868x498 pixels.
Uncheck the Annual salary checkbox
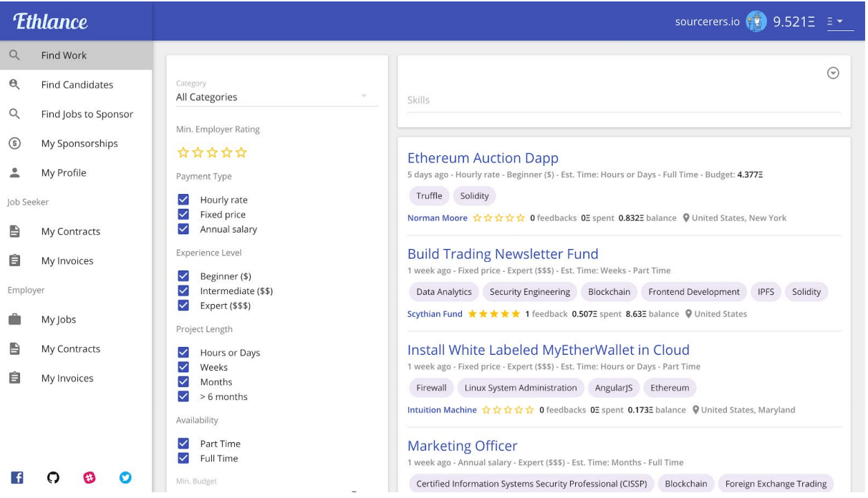[x=183, y=229]
